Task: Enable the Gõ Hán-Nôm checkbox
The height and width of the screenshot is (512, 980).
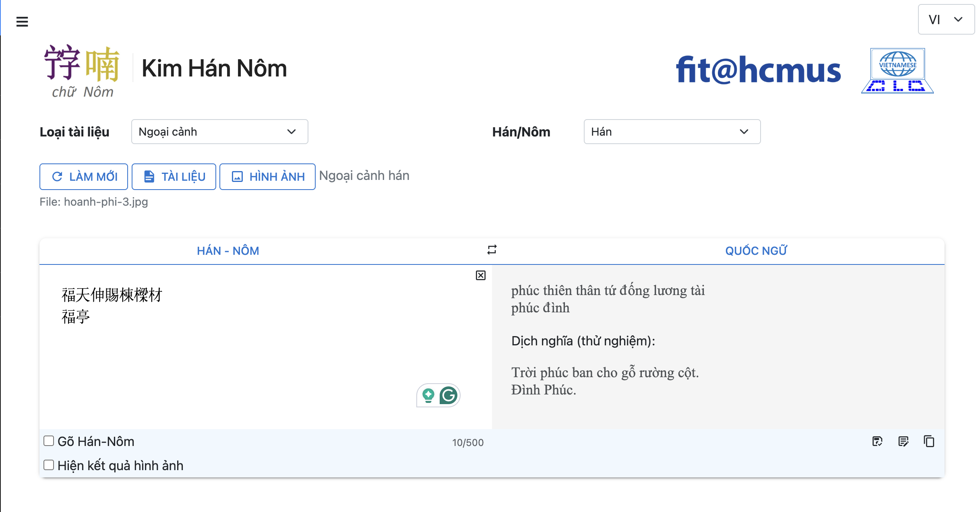Action: 49,441
